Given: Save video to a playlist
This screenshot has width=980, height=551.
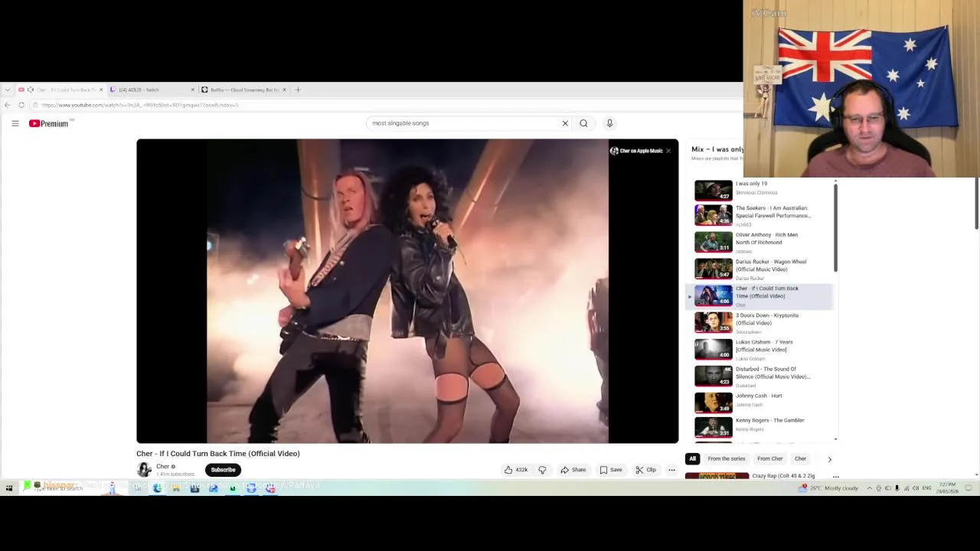Looking at the screenshot, I should [x=611, y=470].
